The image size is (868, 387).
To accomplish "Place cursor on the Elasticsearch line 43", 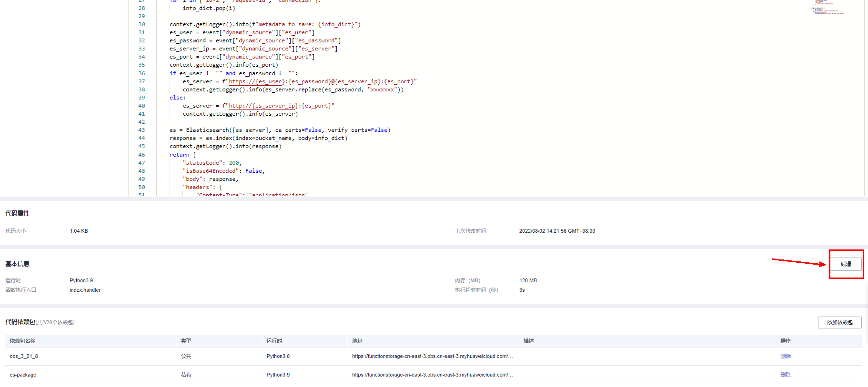I will click(280, 130).
